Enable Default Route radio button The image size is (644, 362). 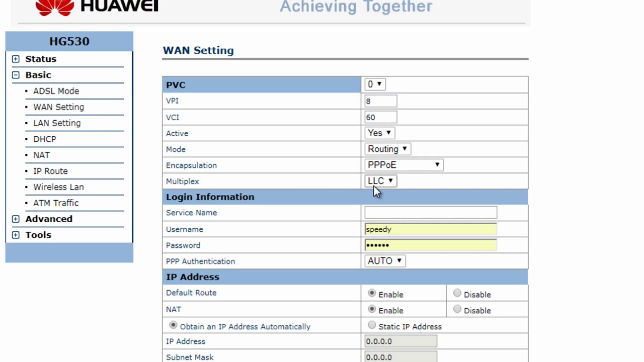point(372,293)
